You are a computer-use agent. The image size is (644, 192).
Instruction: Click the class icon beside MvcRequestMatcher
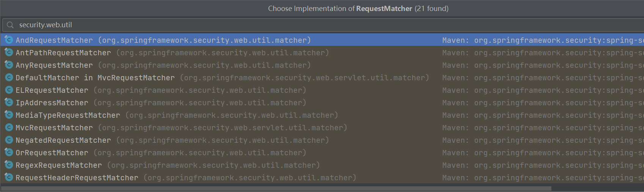click(9, 127)
